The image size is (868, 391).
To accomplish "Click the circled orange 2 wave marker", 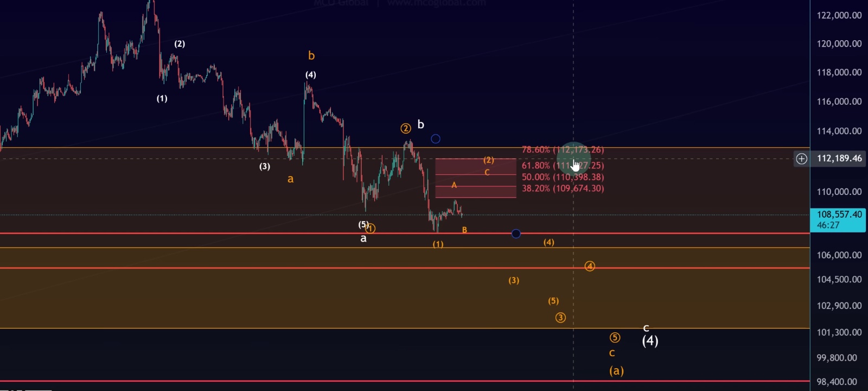I will [405, 129].
